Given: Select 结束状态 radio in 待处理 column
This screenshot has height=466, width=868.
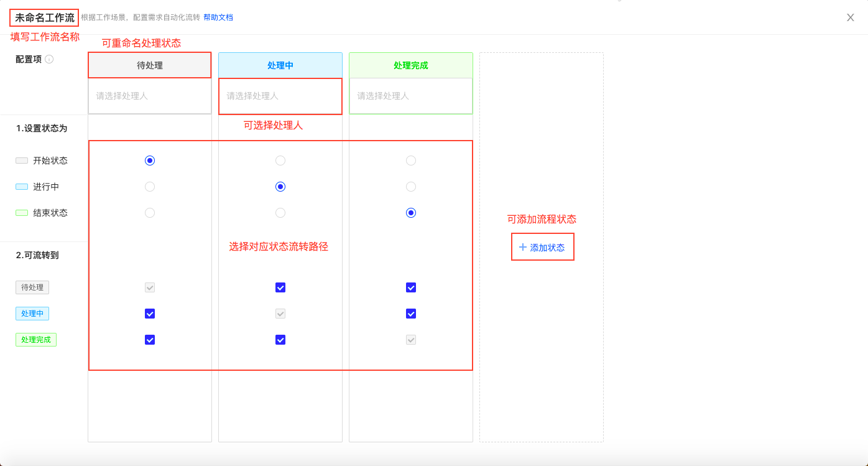Looking at the screenshot, I should click(x=150, y=213).
